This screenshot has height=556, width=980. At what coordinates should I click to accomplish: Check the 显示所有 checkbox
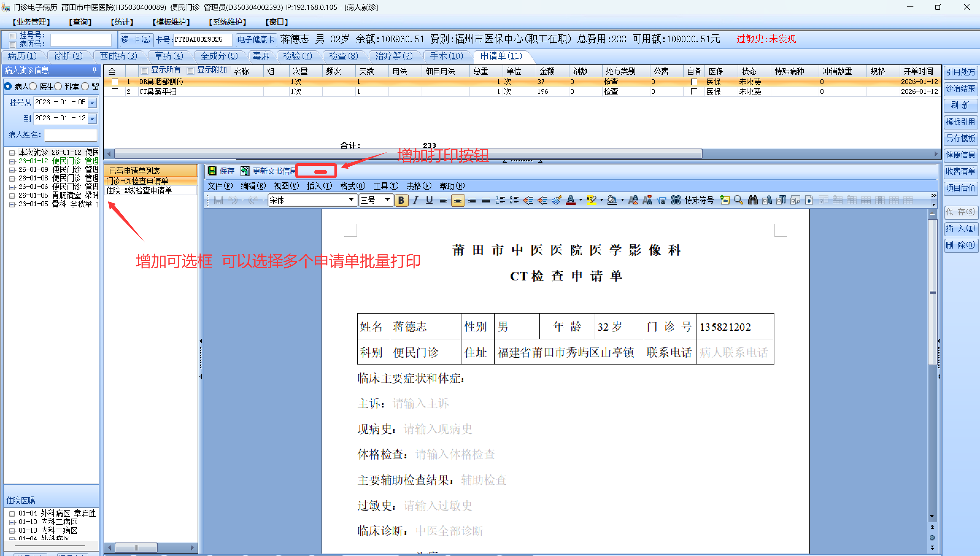(144, 71)
